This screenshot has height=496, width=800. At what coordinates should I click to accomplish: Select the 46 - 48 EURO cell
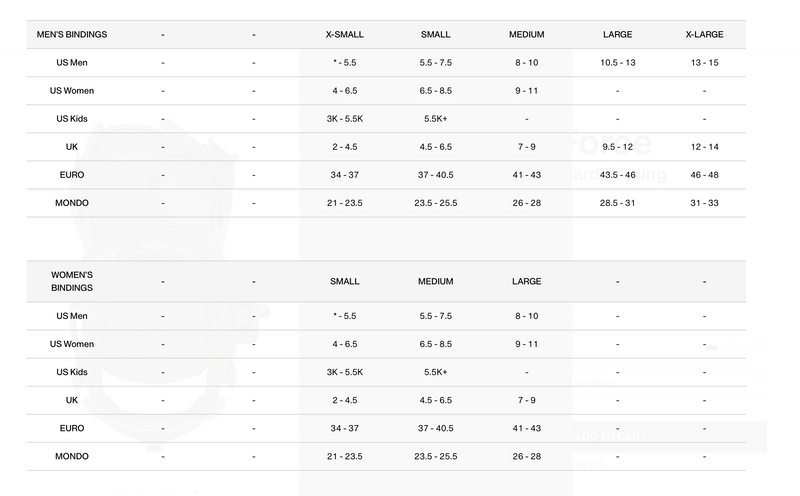(x=704, y=175)
